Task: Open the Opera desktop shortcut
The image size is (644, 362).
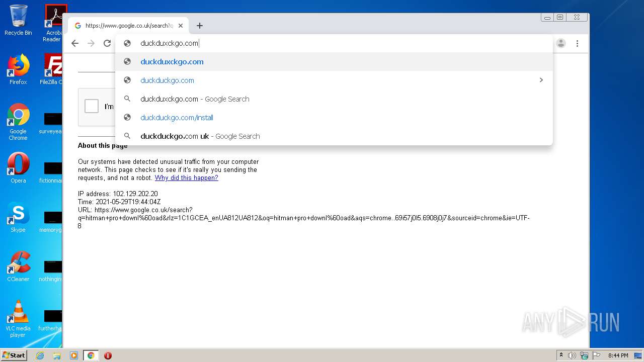Action: pyautogui.click(x=18, y=168)
